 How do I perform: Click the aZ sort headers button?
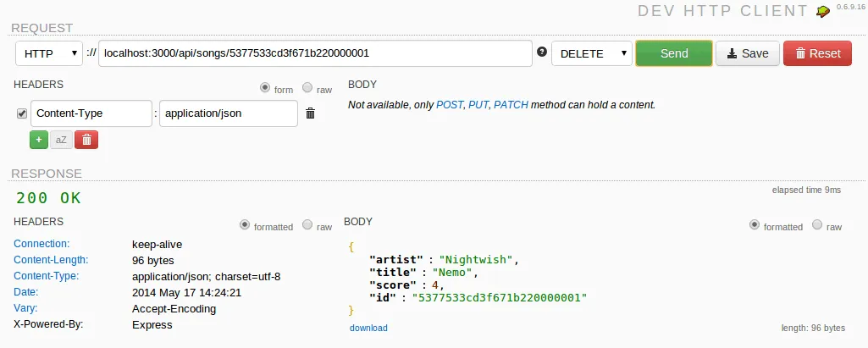click(61, 140)
